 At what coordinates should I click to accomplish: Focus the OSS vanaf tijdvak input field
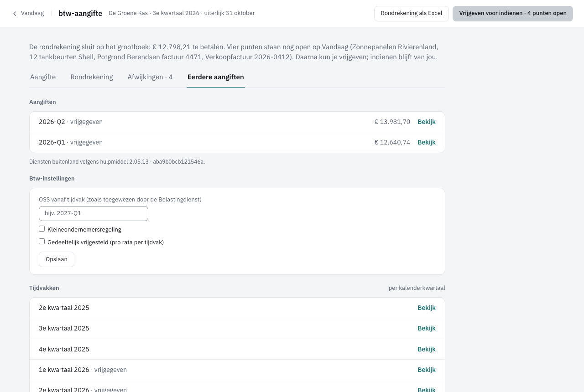(x=94, y=213)
